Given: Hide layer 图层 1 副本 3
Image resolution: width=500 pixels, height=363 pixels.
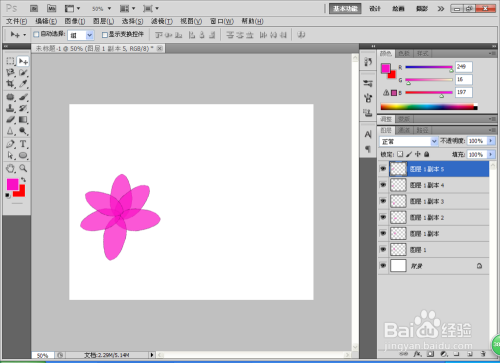Looking at the screenshot, I should pyautogui.click(x=383, y=201).
